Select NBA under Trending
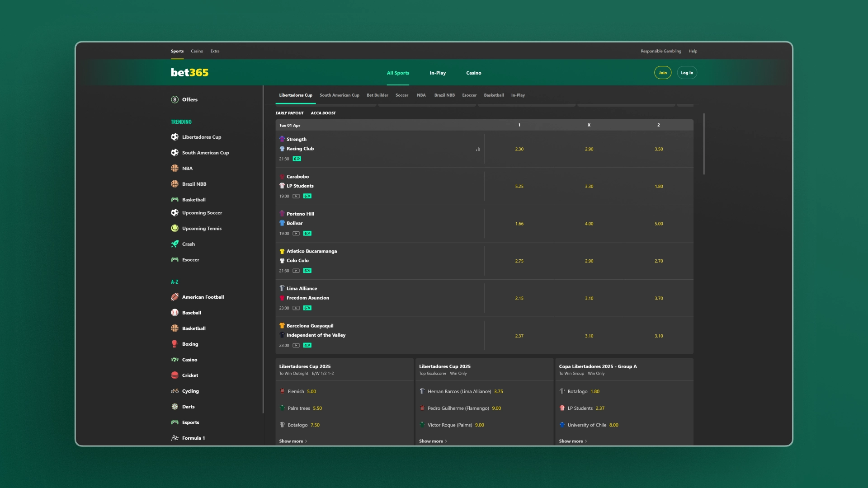 pyautogui.click(x=186, y=168)
